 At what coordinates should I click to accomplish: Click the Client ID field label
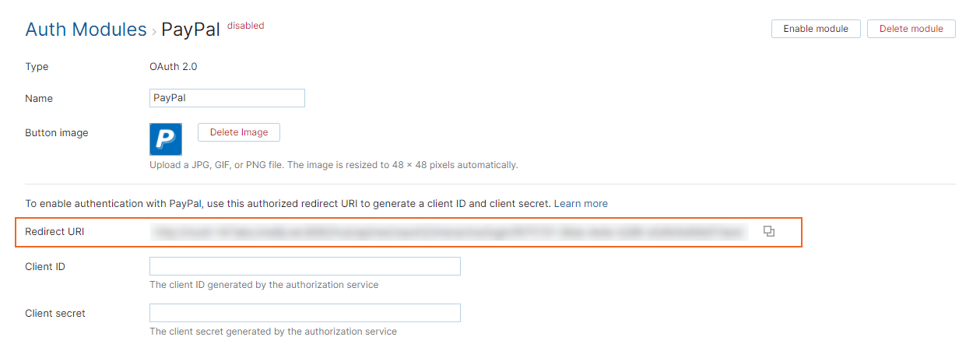45,266
